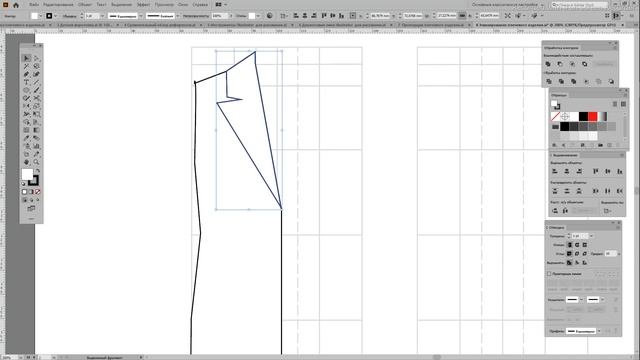This screenshot has height=360, width=640.
Task: Open the Окно menu
Action: click(183, 4)
